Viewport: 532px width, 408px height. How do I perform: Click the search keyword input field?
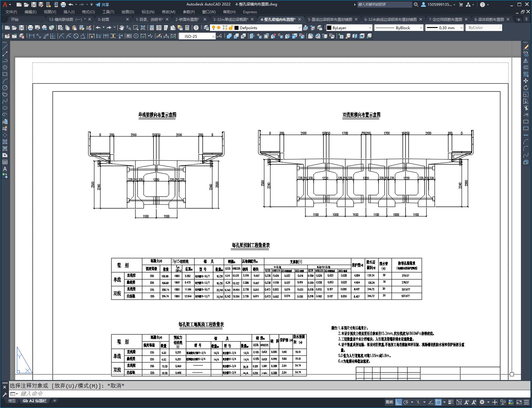(384, 4)
